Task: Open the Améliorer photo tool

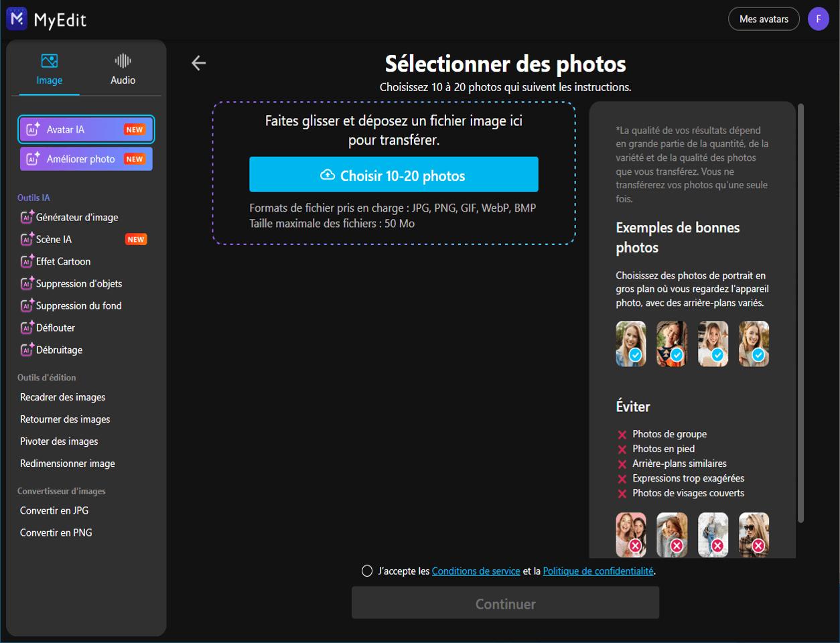Action: click(86, 159)
